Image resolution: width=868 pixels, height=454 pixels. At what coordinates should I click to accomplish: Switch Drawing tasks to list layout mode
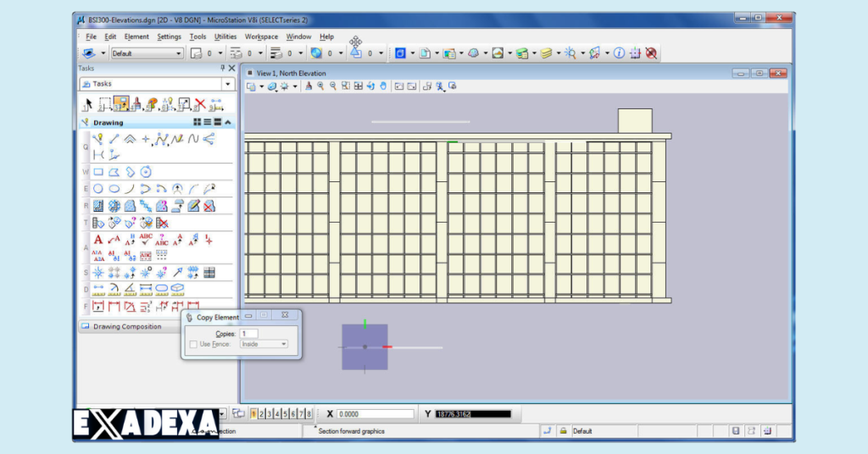[207, 122]
